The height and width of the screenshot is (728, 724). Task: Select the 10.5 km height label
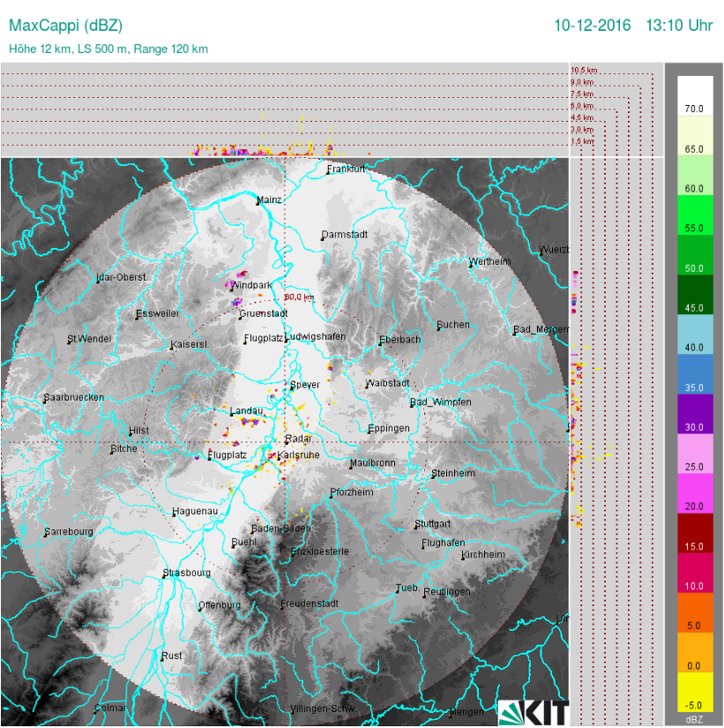[584, 70]
